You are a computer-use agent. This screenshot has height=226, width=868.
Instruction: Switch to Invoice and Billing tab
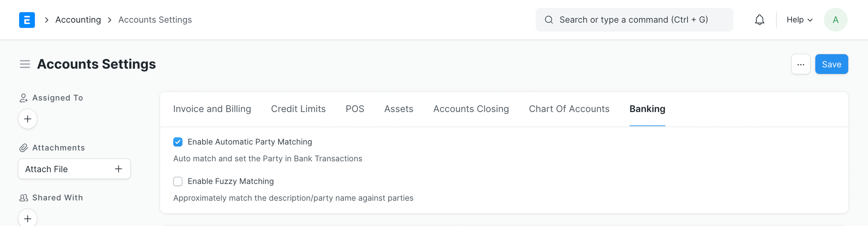(x=212, y=109)
